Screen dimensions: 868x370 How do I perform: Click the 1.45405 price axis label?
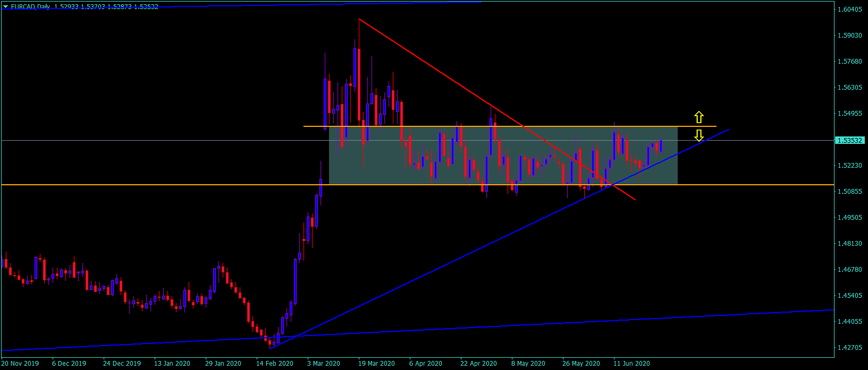849,296
